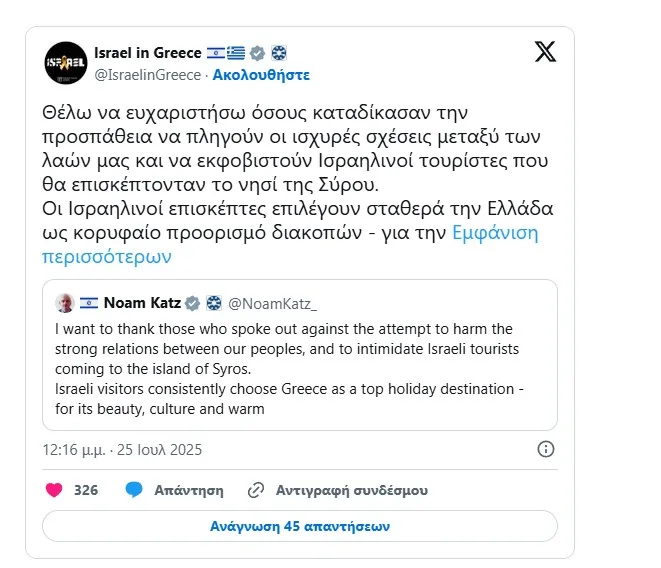Click the chain link copy icon
661x568 pixels.
point(256,490)
